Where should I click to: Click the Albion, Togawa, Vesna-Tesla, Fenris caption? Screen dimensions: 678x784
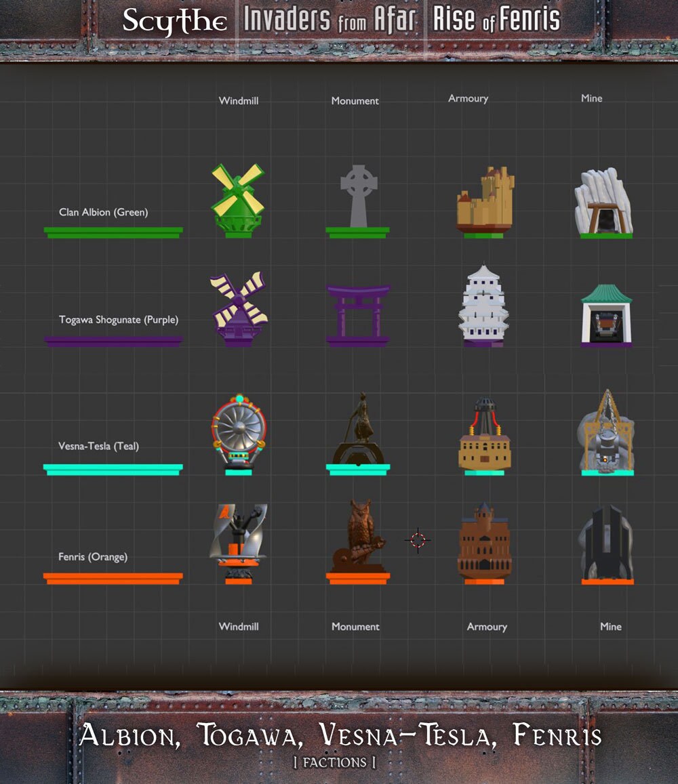pos(340,735)
